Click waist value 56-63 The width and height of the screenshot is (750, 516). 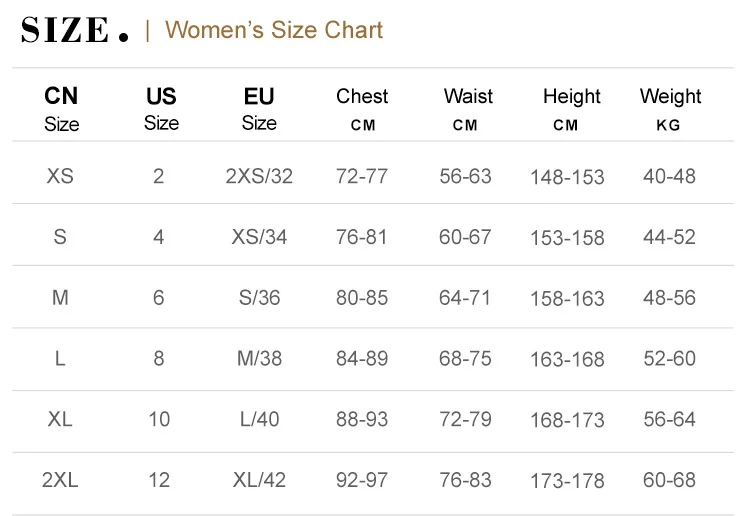click(466, 176)
